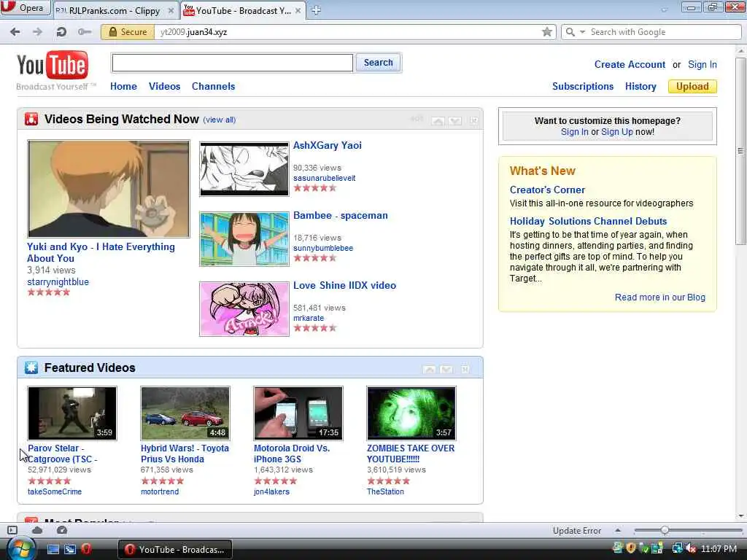Close the Featured Videos module
Viewport: 747px width, 560px height.
tap(465, 369)
